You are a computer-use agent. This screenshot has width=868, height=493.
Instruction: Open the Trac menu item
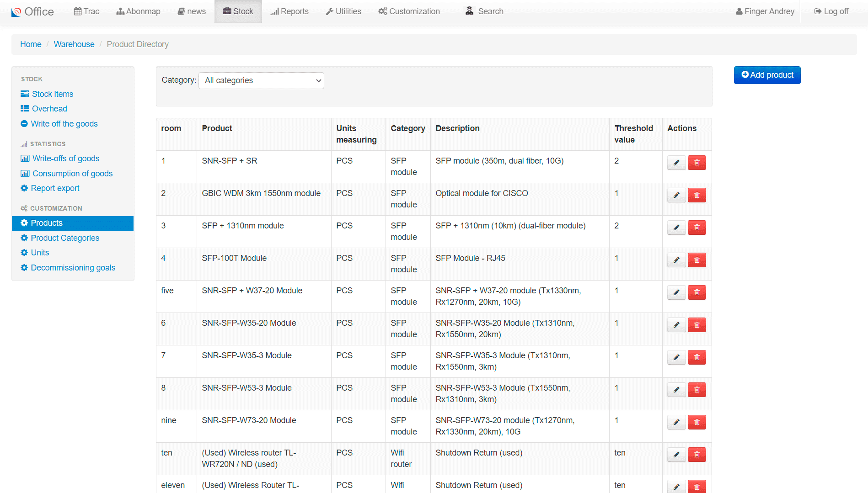(86, 11)
